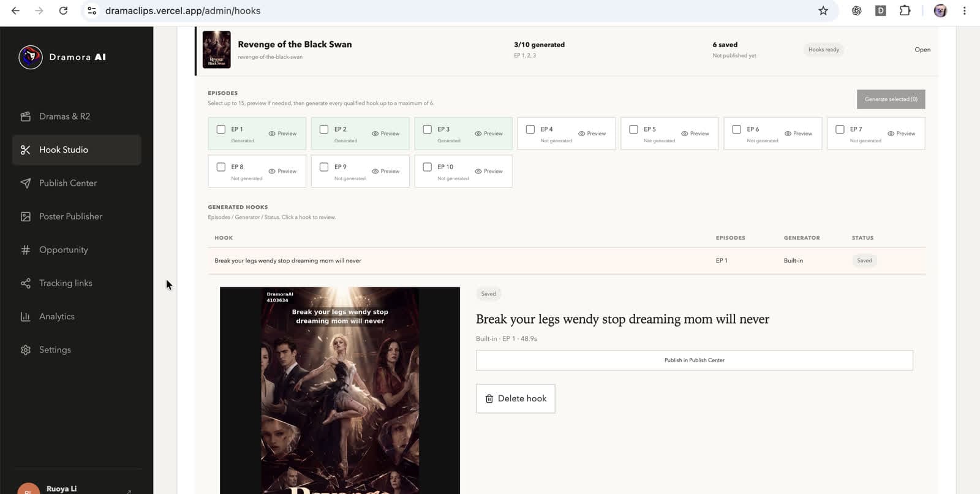This screenshot has height=494, width=980.
Task: Open Dramas & R2 in the sidebar
Action: (x=77, y=116)
